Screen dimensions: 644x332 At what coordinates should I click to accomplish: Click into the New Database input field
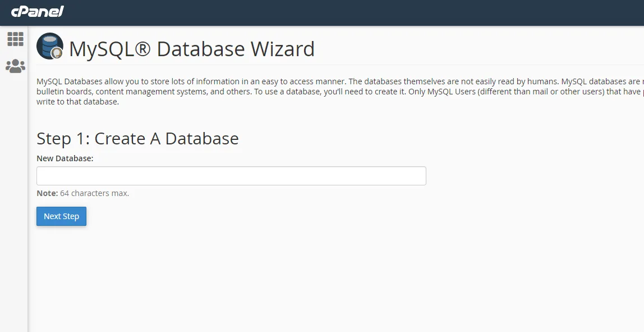[x=231, y=176]
